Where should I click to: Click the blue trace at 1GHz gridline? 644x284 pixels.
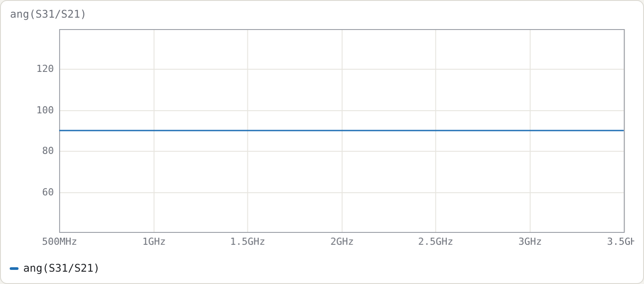[x=154, y=131]
